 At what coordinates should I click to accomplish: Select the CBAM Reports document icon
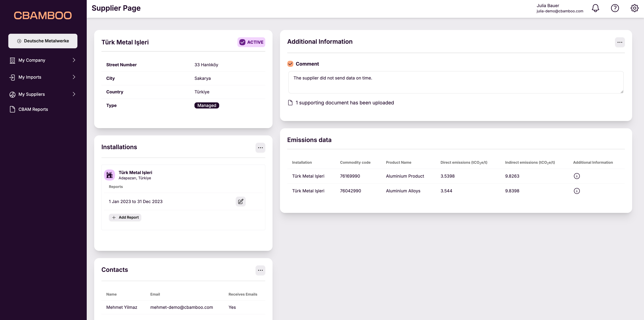pos(12,109)
